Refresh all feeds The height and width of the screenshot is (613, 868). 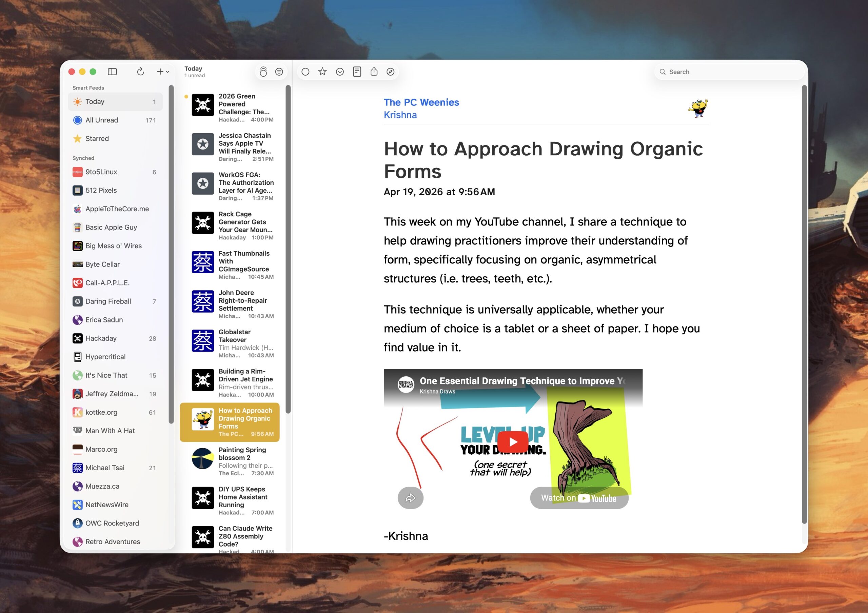pos(140,72)
